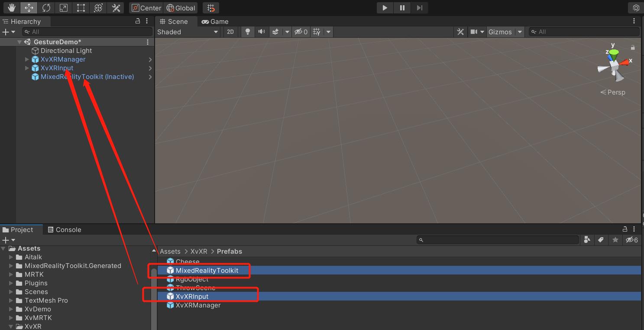Image resolution: width=644 pixels, height=330 pixels.
Task: Lock the scene gizmo rotation
Action: [x=633, y=47]
